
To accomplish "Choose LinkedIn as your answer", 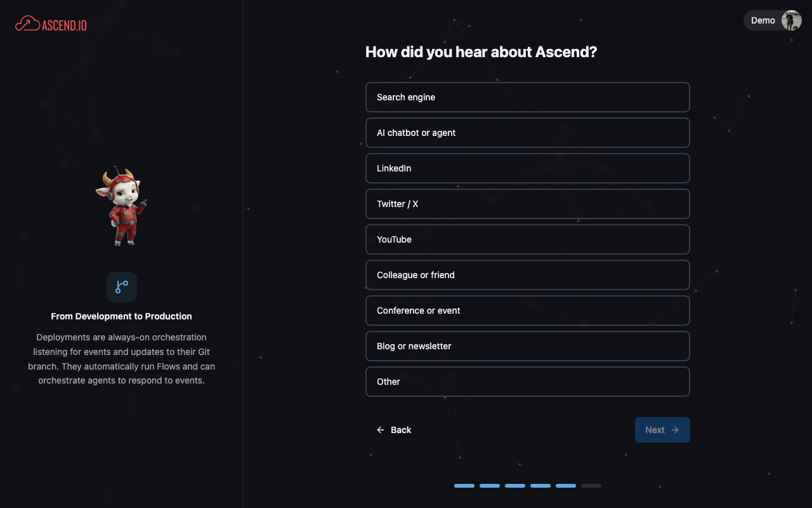I will tap(528, 168).
